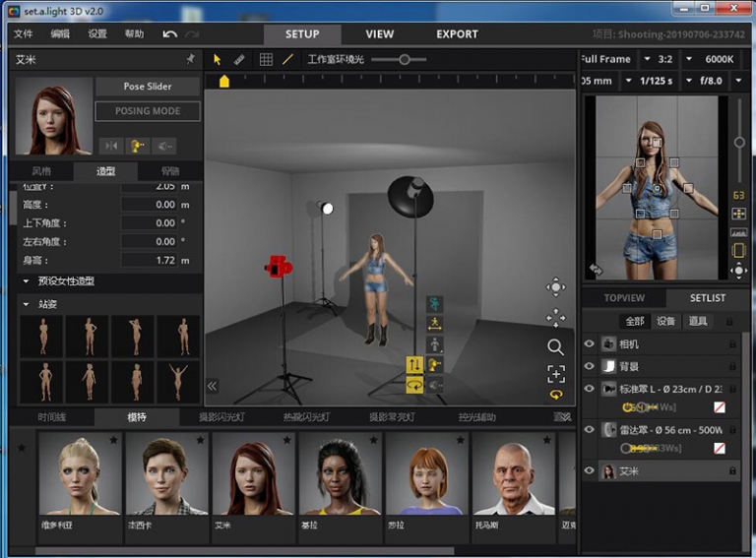Select the arrow pointer tool
Viewport: 756px width, 558px height.
[x=217, y=60]
